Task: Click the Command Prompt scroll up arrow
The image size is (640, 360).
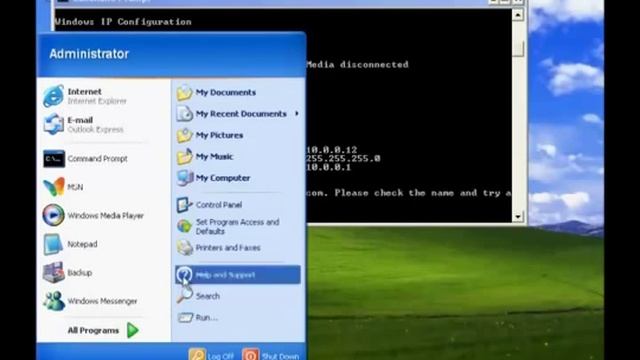Action: click(518, 15)
